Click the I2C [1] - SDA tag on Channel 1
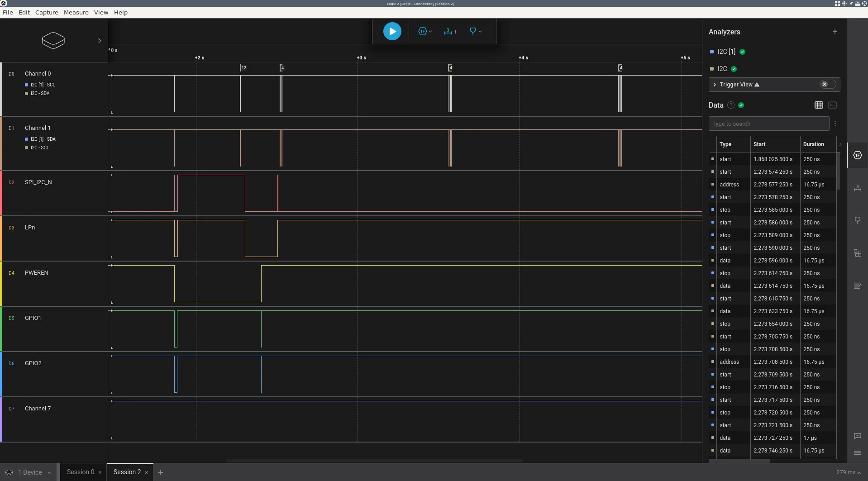The image size is (868, 481). [40, 139]
